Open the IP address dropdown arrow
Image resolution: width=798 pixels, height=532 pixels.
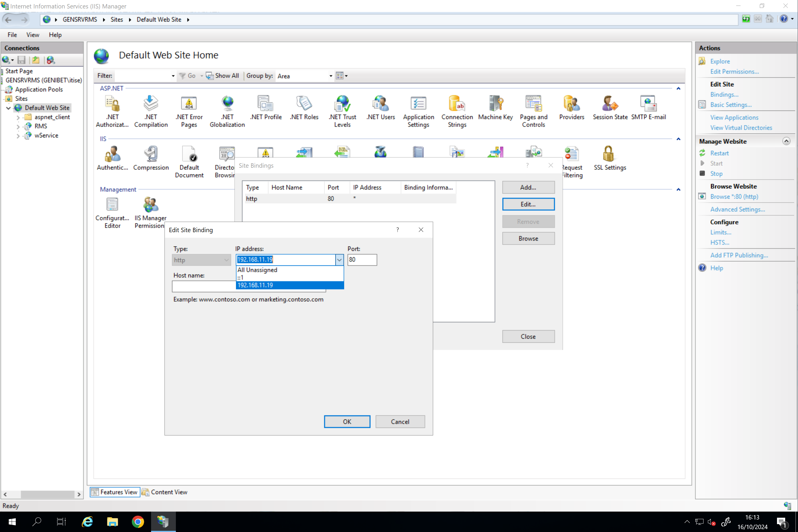click(339, 260)
